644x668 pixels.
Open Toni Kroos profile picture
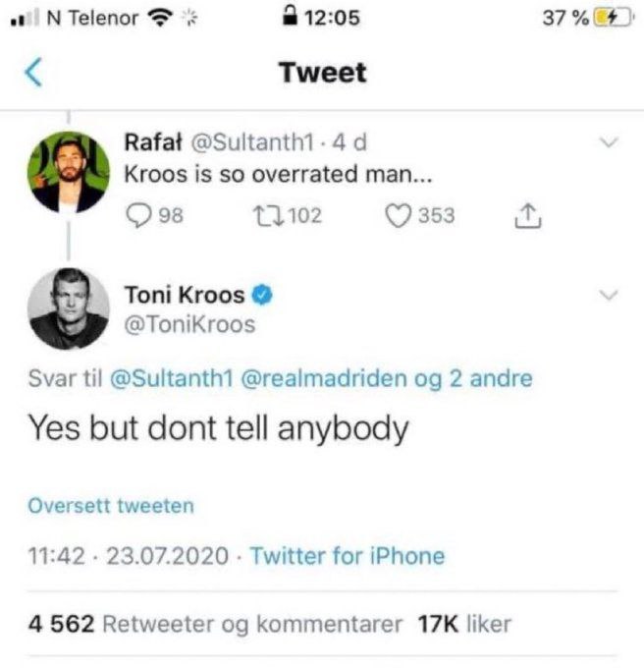click(68, 307)
